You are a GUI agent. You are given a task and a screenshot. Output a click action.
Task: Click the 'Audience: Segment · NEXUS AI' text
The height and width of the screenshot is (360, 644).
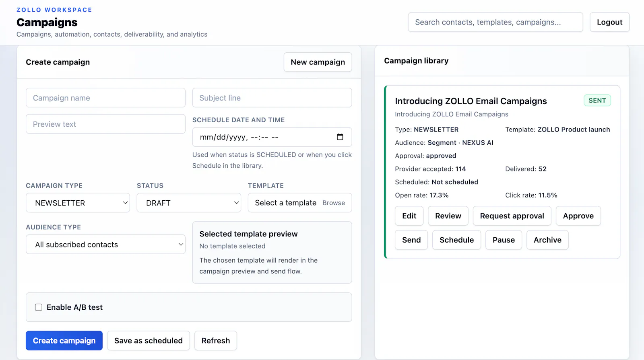point(444,143)
